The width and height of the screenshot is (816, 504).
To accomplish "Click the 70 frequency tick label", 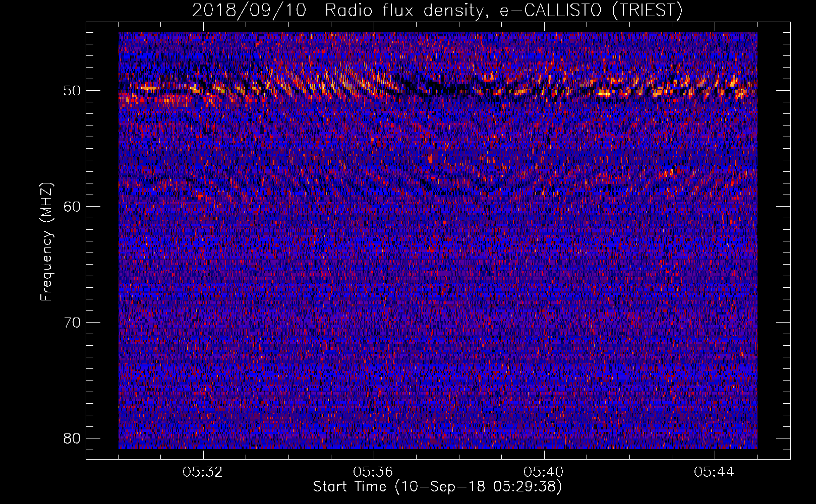I will pos(72,323).
